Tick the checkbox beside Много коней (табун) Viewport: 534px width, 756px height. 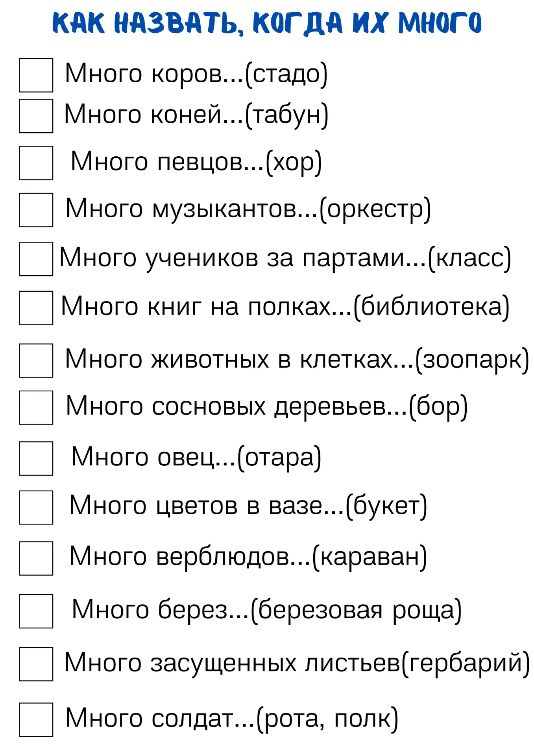click(36, 116)
